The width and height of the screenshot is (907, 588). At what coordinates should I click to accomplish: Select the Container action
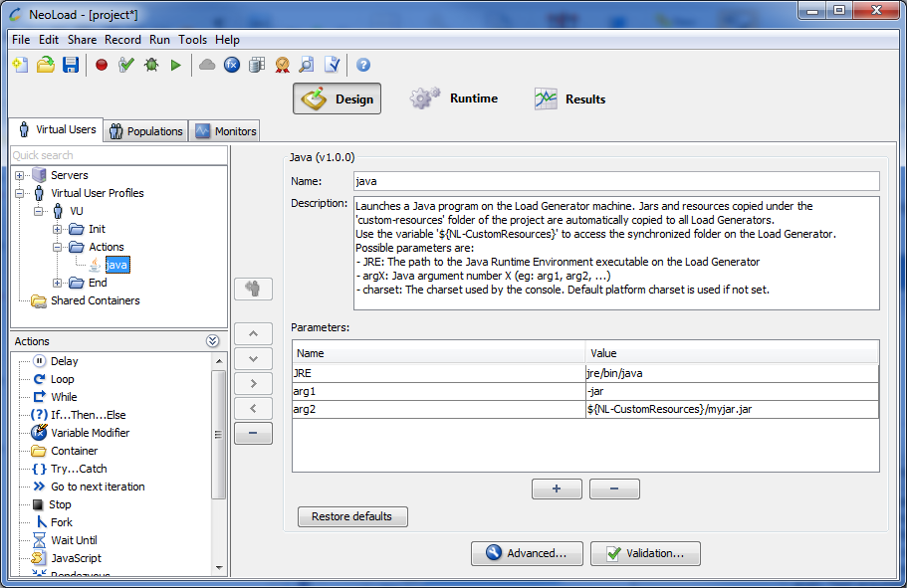64,451
